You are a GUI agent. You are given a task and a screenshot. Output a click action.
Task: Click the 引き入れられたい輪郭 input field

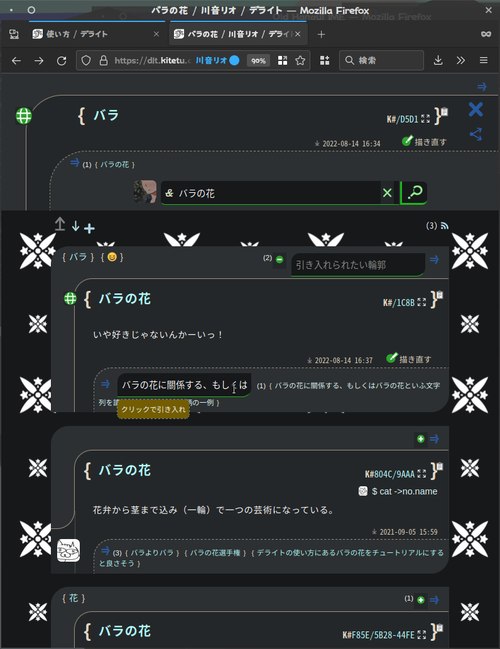[358, 265]
